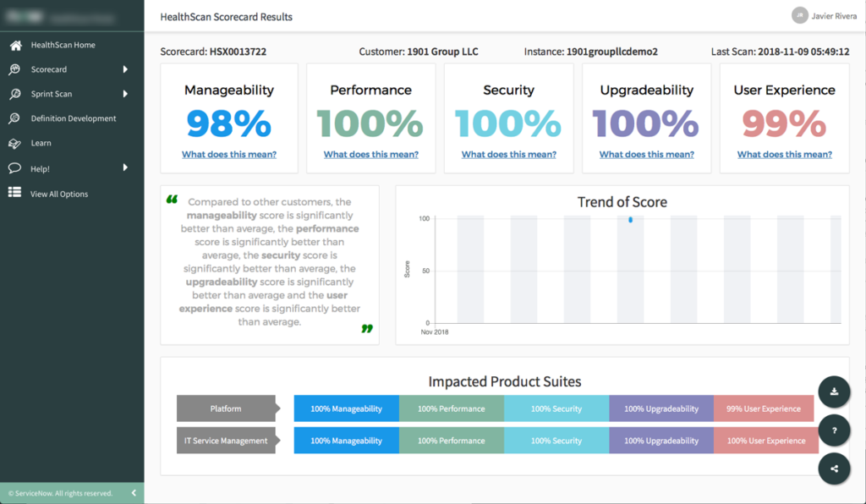This screenshot has height=504, width=866.
Task: Click Performance 'What does this mean?' link
Action: pos(371,155)
